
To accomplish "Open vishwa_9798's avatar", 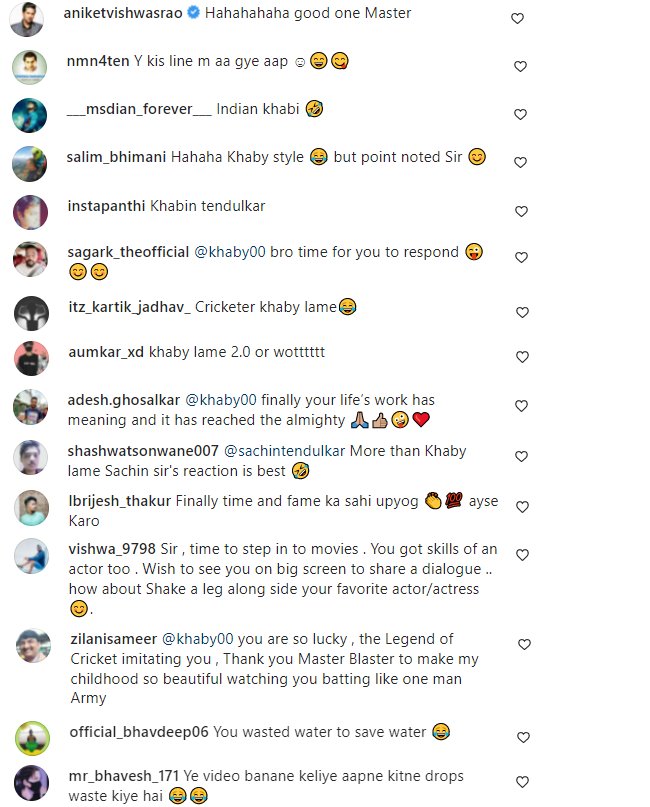I will (30, 555).
